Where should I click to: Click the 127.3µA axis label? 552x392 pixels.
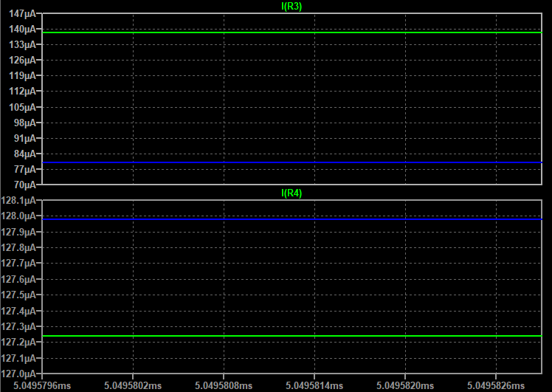[18, 326]
